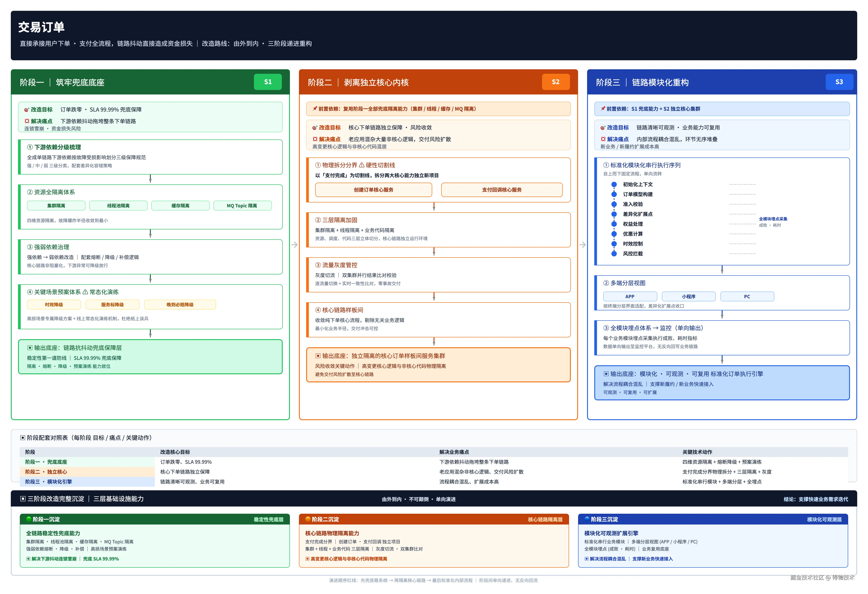The height and width of the screenshot is (594, 868).
Task: Click the 线程池隔离 chip
Action: pos(118,206)
